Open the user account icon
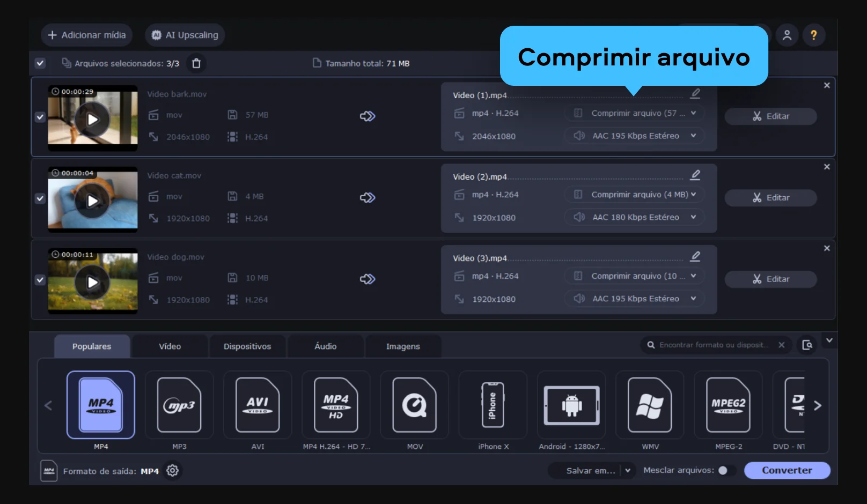867x504 pixels. tap(787, 35)
